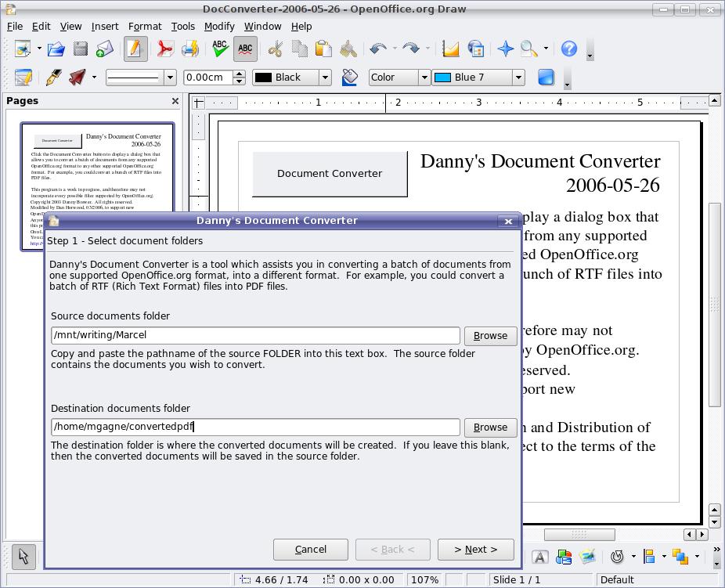Click the Destination documents folder text field

coord(255,427)
